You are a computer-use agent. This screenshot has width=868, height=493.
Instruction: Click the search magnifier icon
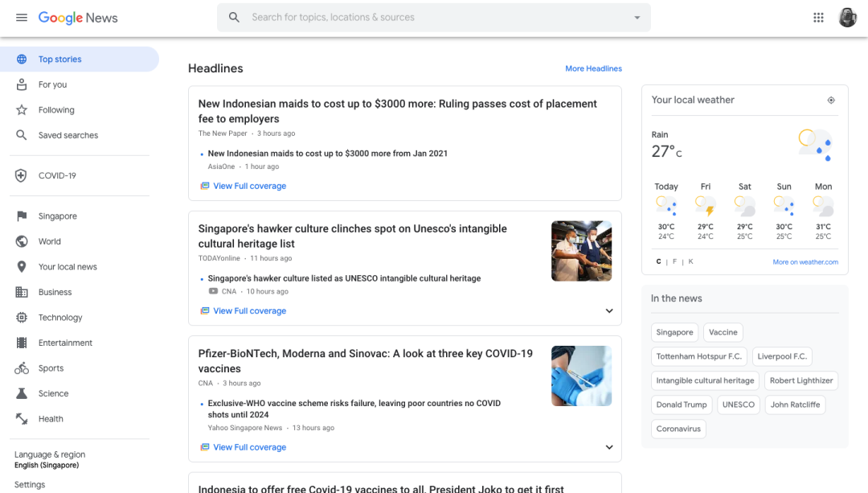(234, 17)
